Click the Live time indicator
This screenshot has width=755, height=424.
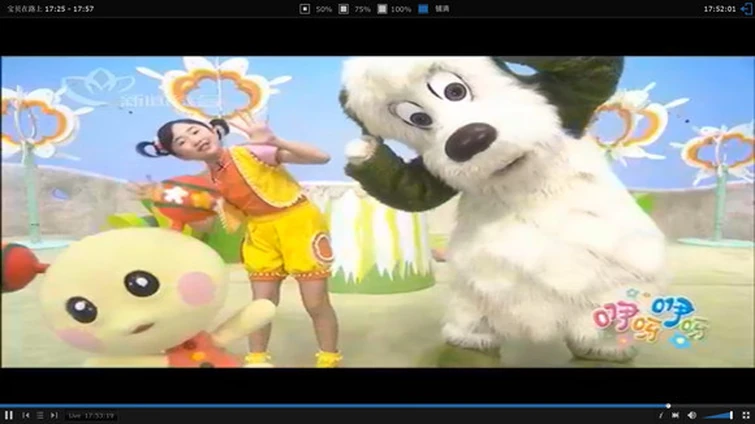point(91,415)
